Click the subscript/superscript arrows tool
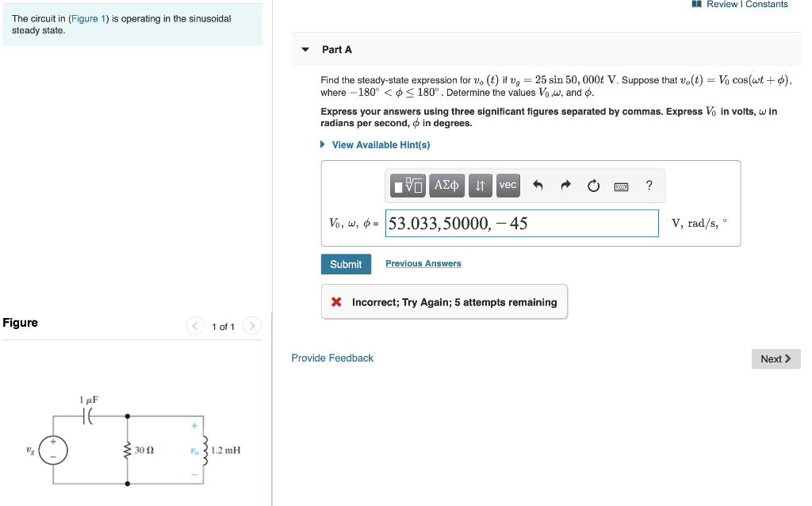 [480, 186]
